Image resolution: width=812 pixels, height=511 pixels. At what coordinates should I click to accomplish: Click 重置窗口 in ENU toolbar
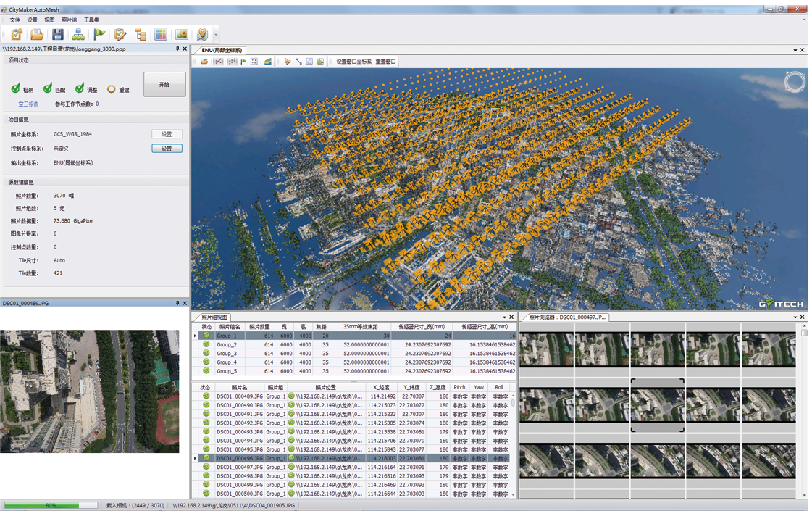386,62
